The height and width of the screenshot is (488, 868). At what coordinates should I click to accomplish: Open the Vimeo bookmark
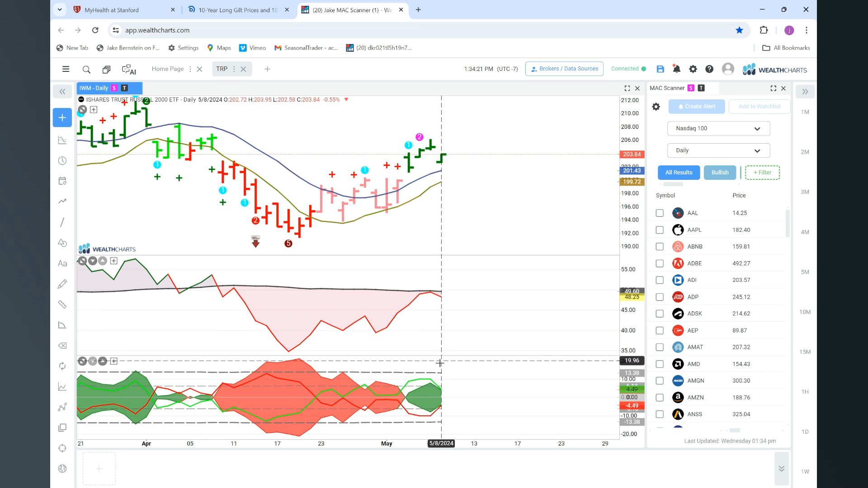[x=252, y=48]
